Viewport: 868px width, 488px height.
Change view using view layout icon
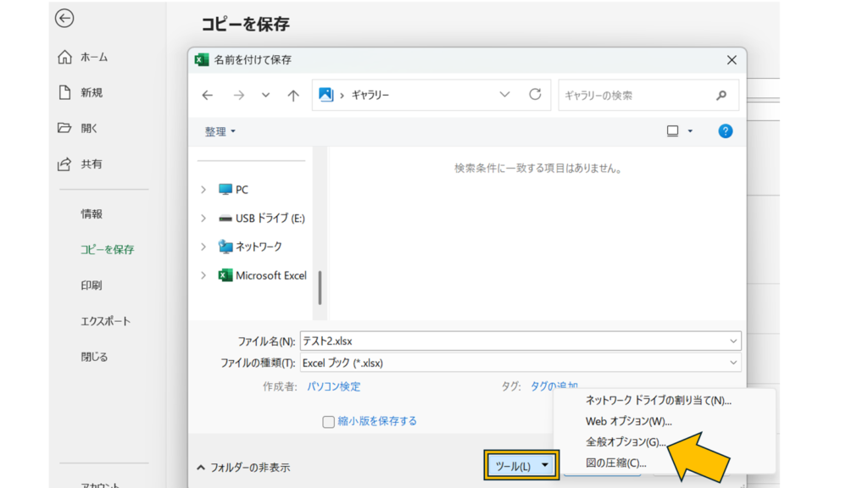click(673, 131)
